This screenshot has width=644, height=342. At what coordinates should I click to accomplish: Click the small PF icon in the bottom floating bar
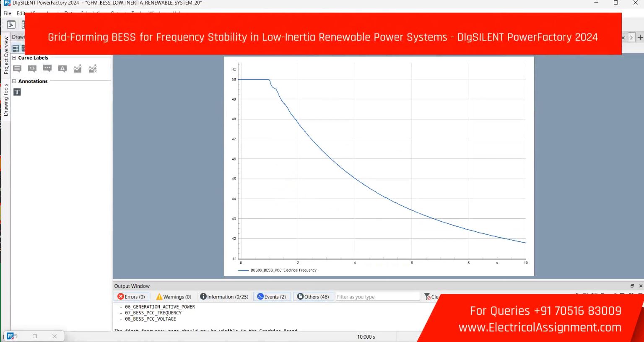tap(10, 336)
